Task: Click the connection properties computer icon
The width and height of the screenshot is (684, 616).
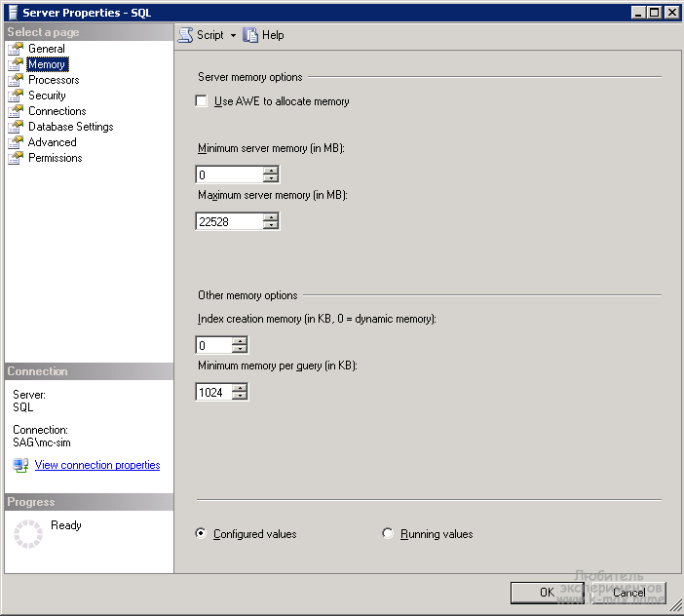Action: pyautogui.click(x=20, y=465)
